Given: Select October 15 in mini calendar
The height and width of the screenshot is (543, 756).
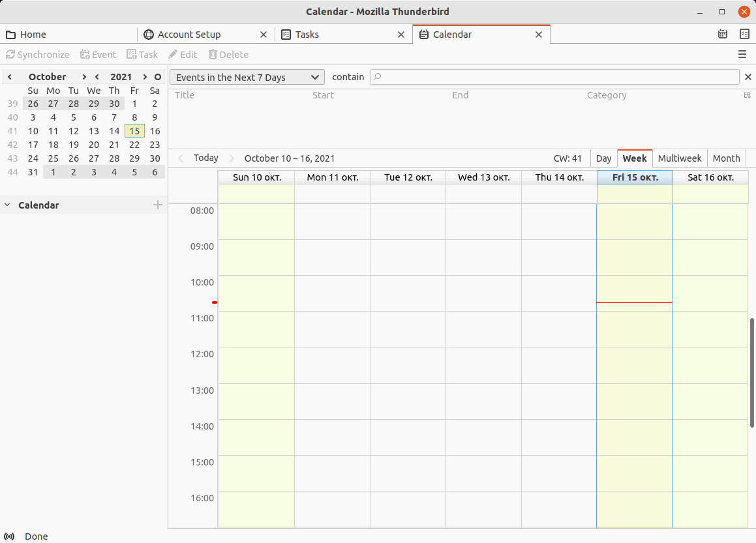Looking at the screenshot, I should [x=134, y=131].
